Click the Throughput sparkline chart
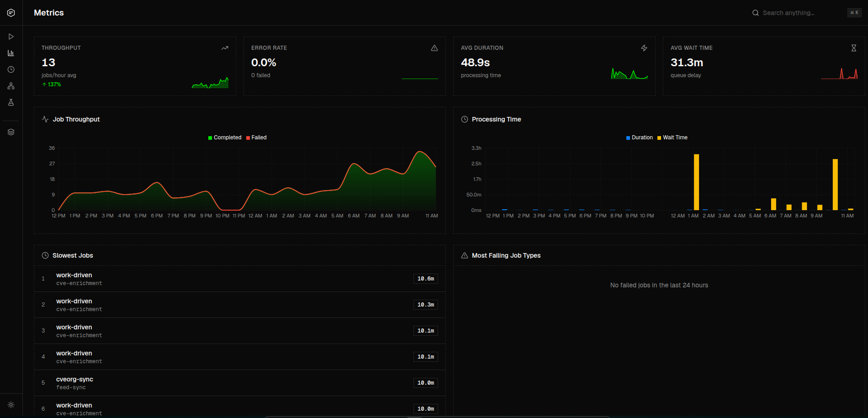 (210, 83)
